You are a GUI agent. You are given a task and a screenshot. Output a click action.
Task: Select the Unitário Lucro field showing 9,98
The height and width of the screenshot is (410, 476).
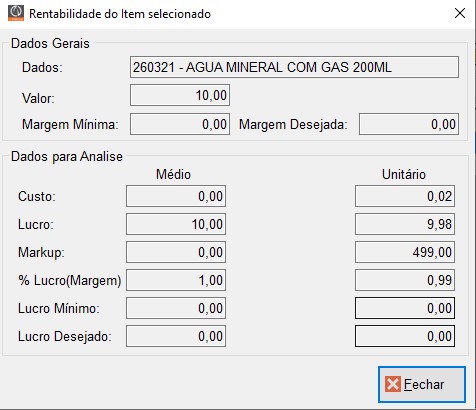pos(405,224)
